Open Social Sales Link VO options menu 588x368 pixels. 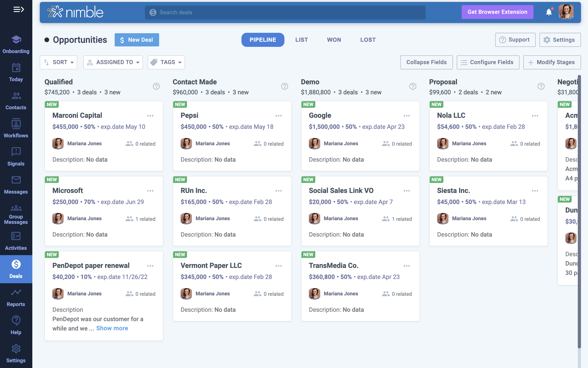coord(407,191)
